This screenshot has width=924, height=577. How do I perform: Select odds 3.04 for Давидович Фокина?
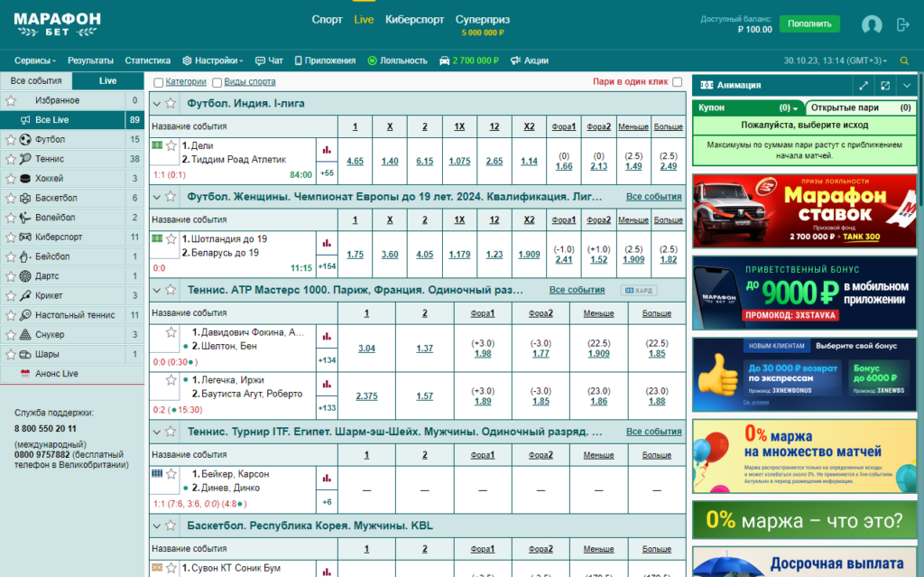click(x=366, y=349)
